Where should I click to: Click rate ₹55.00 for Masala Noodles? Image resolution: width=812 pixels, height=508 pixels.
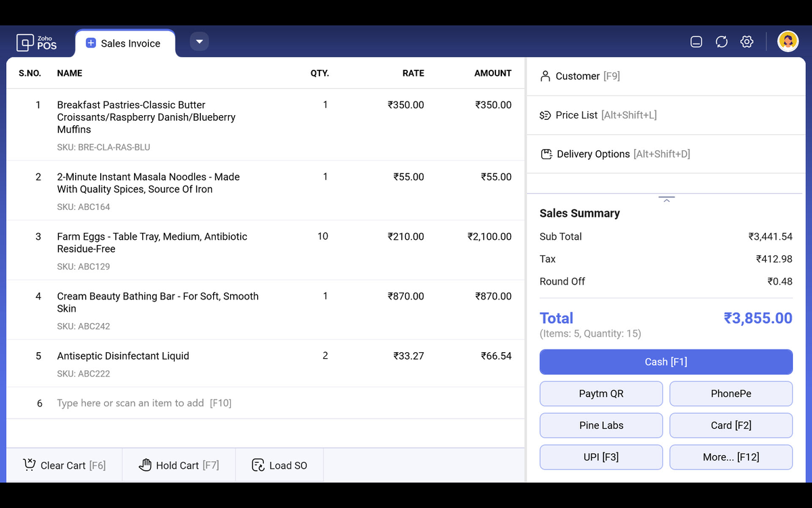(x=409, y=177)
